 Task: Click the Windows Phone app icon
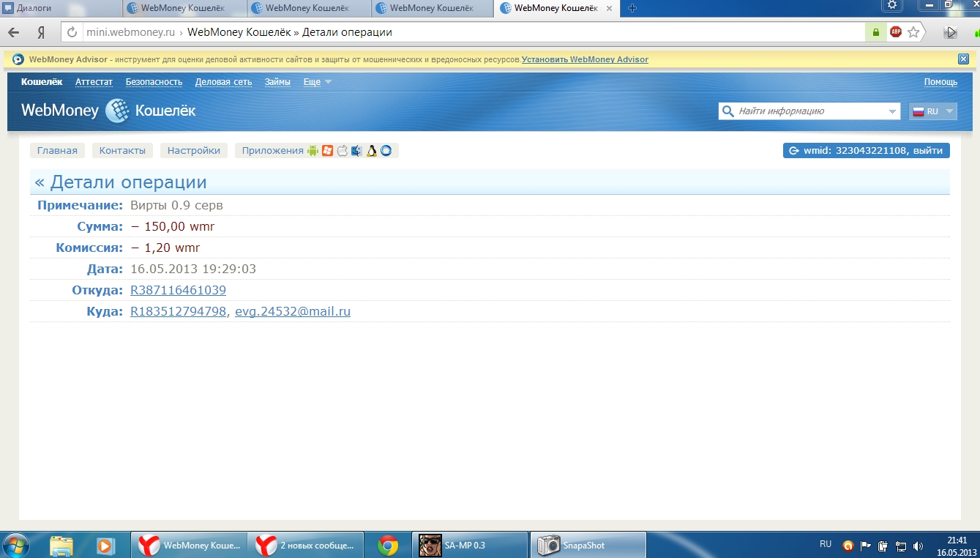point(328,151)
